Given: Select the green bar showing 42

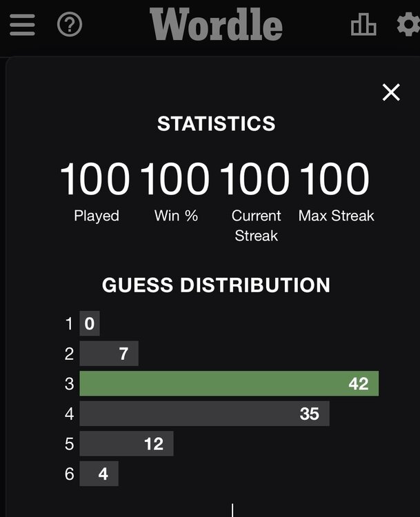Looking at the screenshot, I should (x=229, y=383).
